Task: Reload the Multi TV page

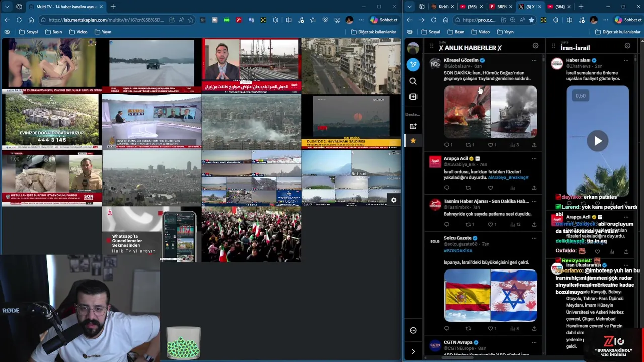Action: [19, 20]
